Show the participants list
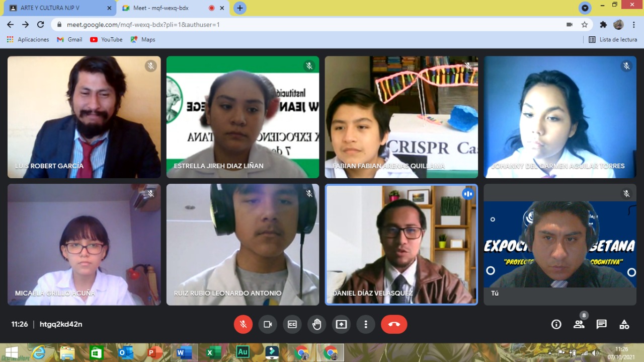Image resolution: width=644 pixels, height=362 pixels. click(579, 324)
